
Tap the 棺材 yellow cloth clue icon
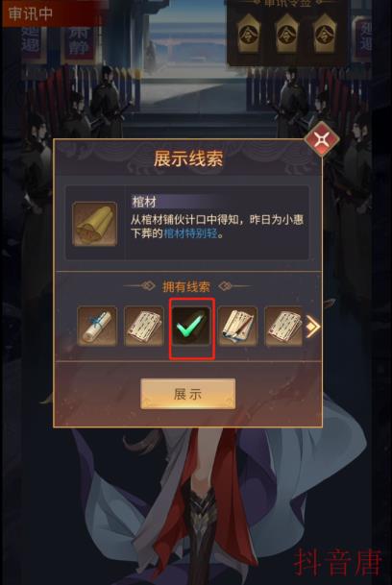(95, 224)
